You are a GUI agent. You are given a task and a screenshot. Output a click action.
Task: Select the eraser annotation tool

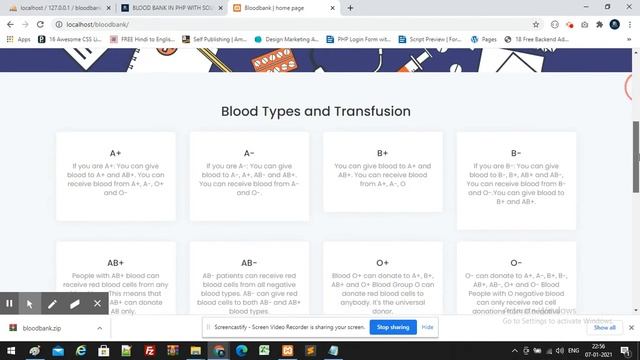[75, 304]
